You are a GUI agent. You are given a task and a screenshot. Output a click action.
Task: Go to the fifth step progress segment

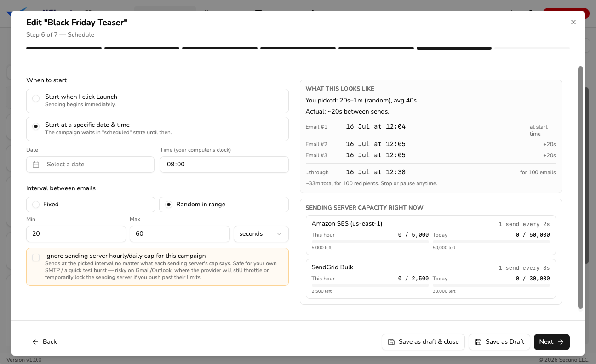pos(376,48)
